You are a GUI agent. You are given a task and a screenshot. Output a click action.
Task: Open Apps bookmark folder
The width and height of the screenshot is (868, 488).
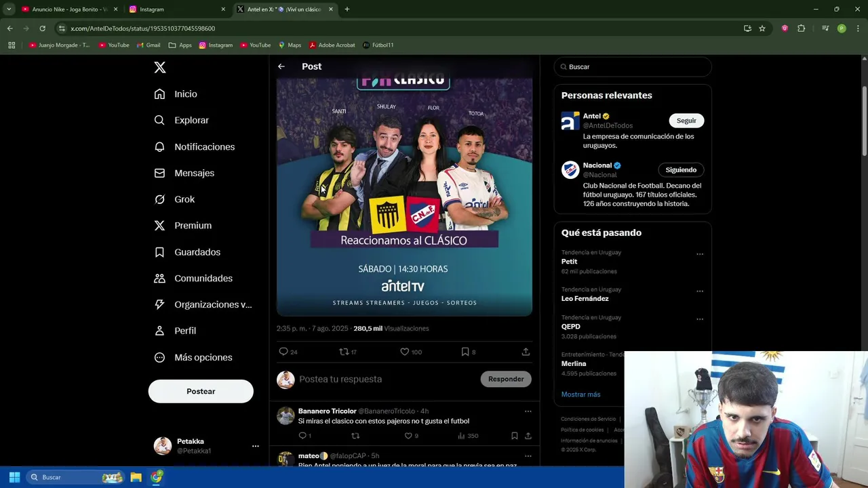click(180, 45)
